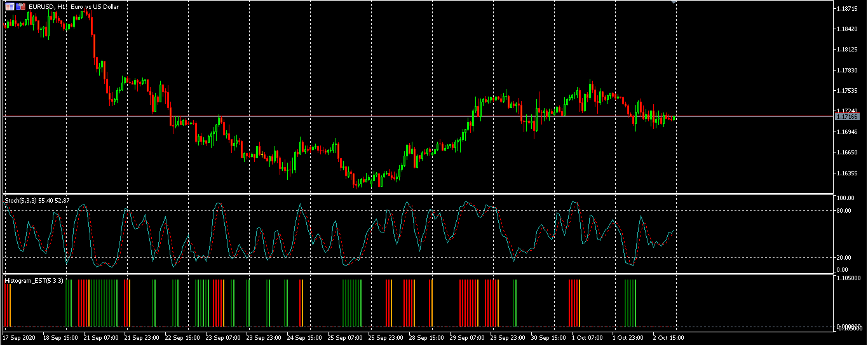This screenshot has height=345, width=868.
Task: Select the Histogram_EST(5 3 3) indicator label
Action: (x=34, y=280)
